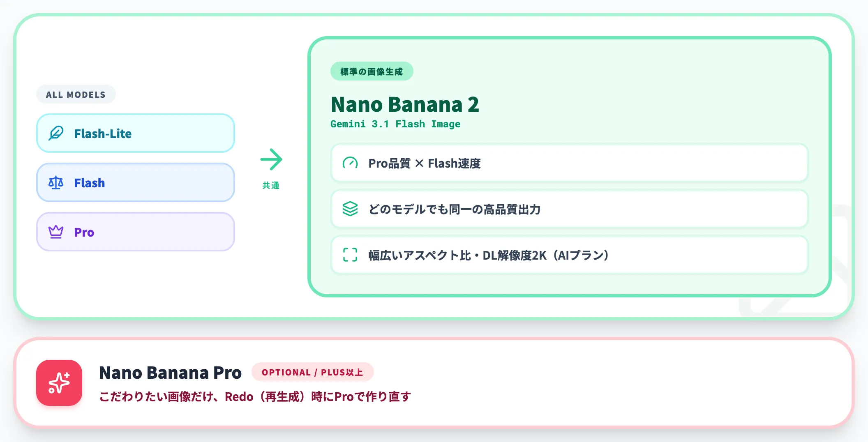The image size is (868, 442).
Task: Open the 幅広いアスペクト比 feature row
Action: click(x=570, y=255)
